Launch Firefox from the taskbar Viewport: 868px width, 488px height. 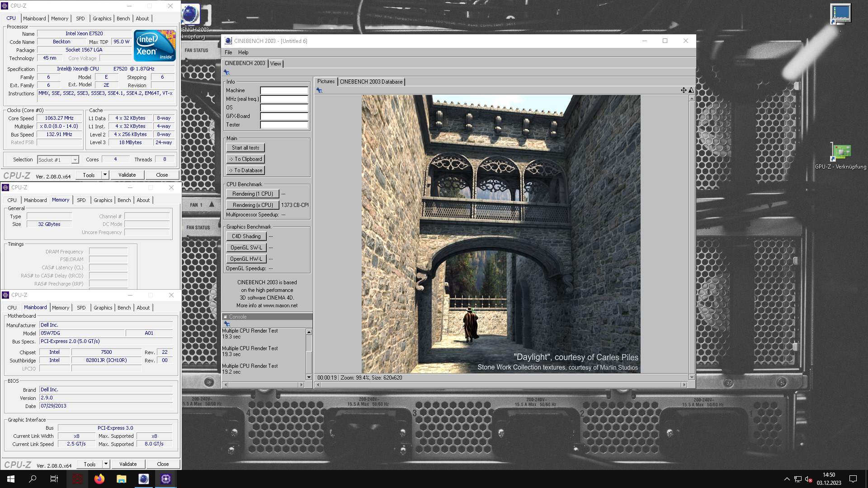point(99,479)
